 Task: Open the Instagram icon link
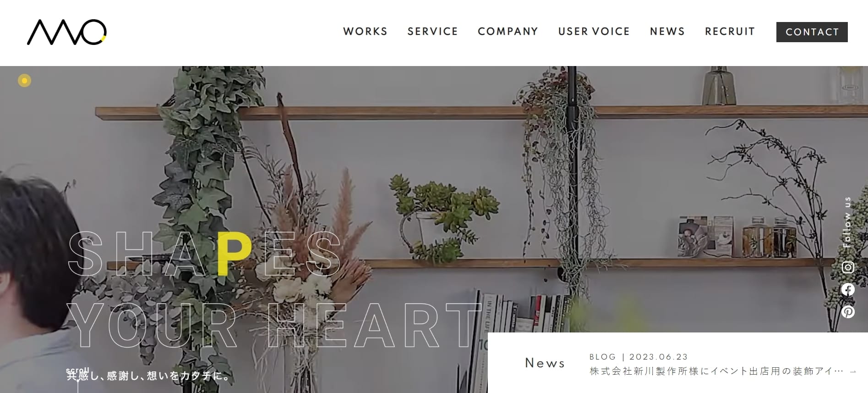coord(848,267)
